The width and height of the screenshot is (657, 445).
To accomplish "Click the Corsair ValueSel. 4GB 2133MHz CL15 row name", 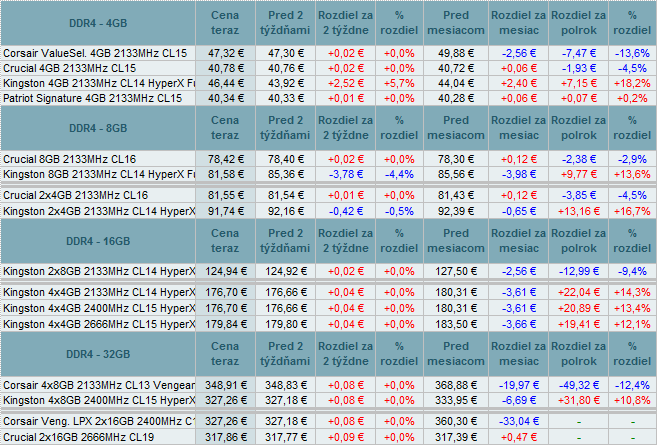I will point(95,53).
